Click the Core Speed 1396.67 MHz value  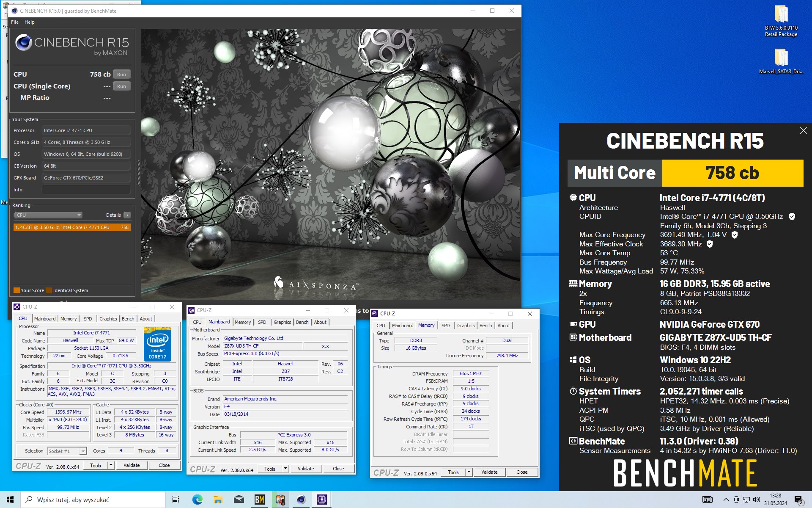point(68,412)
